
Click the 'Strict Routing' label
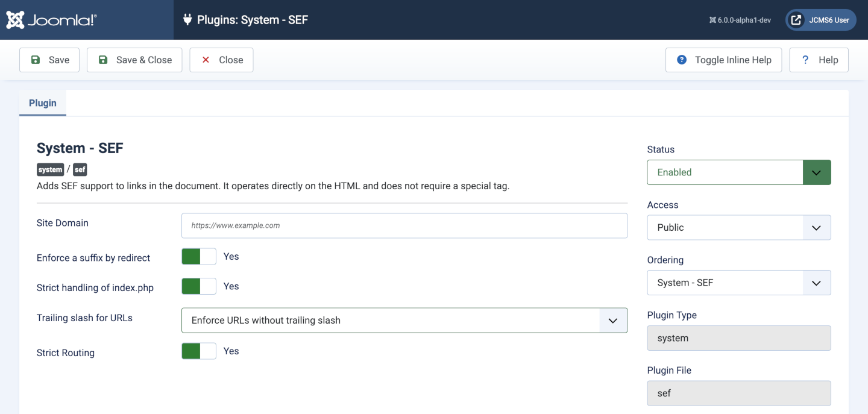66,353
